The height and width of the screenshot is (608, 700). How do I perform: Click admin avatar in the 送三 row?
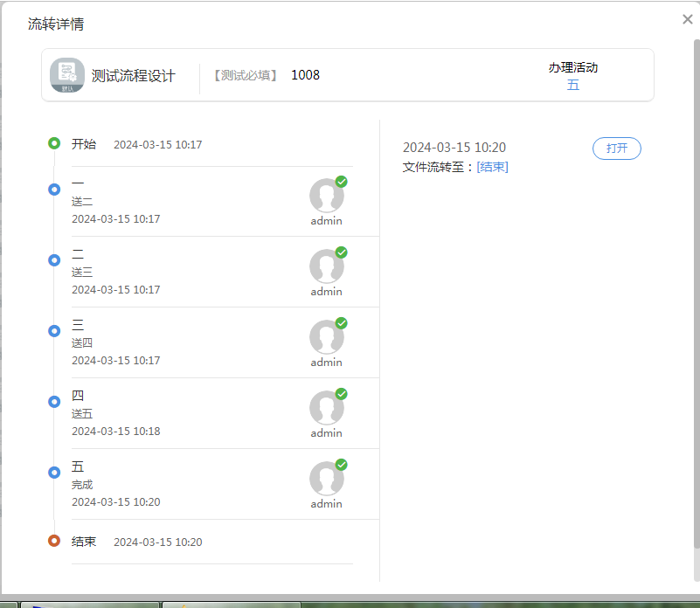[x=326, y=266]
